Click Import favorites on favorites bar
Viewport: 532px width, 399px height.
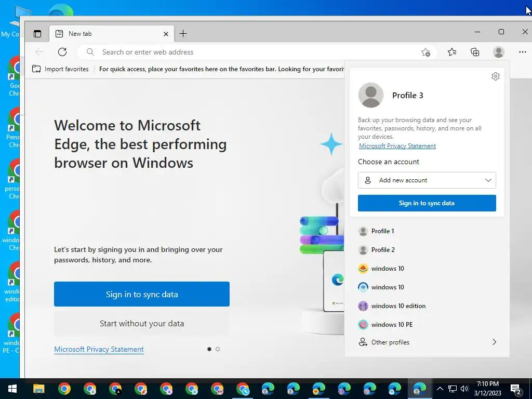point(60,69)
